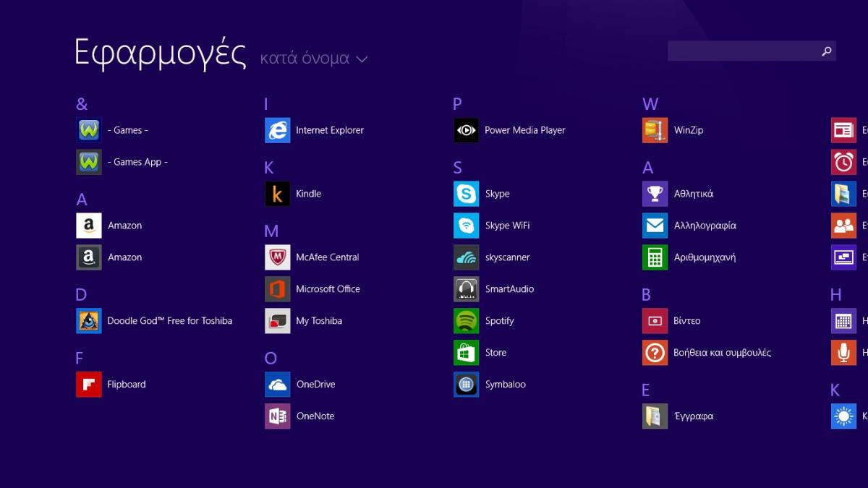This screenshot has height=488, width=868.
Task: Open McAfee Central icon
Action: tap(278, 257)
